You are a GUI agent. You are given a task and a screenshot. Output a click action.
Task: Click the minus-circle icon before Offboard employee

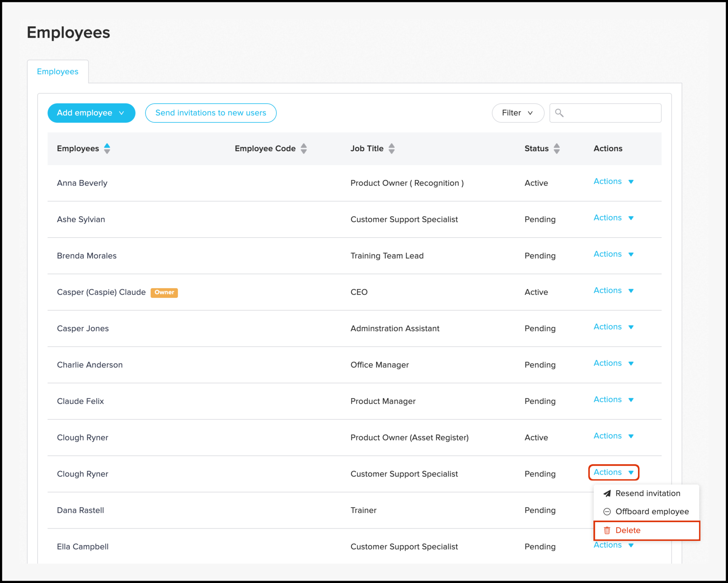click(607, 511)
